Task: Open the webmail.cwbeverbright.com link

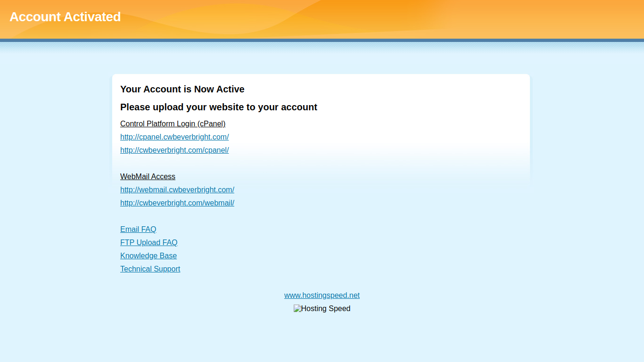Action: tap(177, 190)
